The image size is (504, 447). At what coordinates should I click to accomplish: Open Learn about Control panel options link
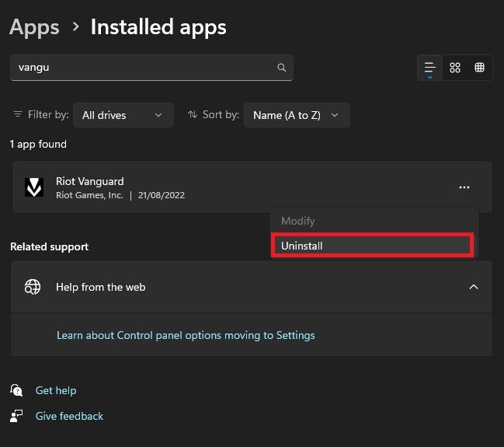(186, 335)
